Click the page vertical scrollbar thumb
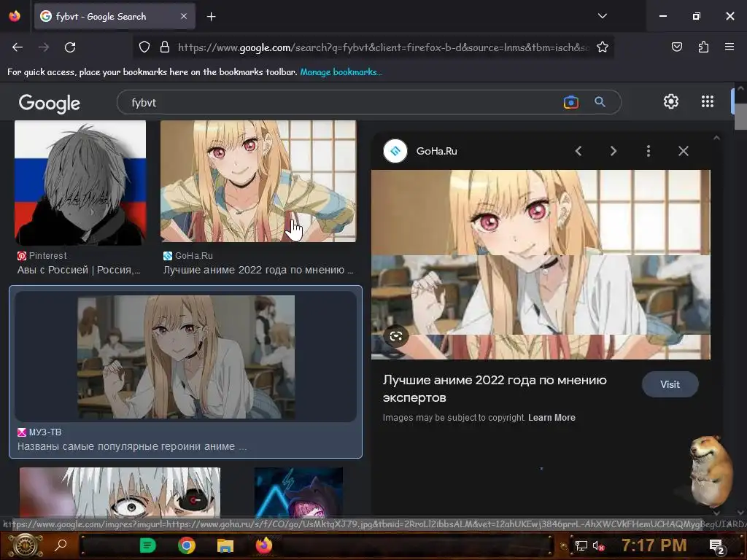Screen dimensions: 747x560 pyautogui.click(x=740, y=117)
